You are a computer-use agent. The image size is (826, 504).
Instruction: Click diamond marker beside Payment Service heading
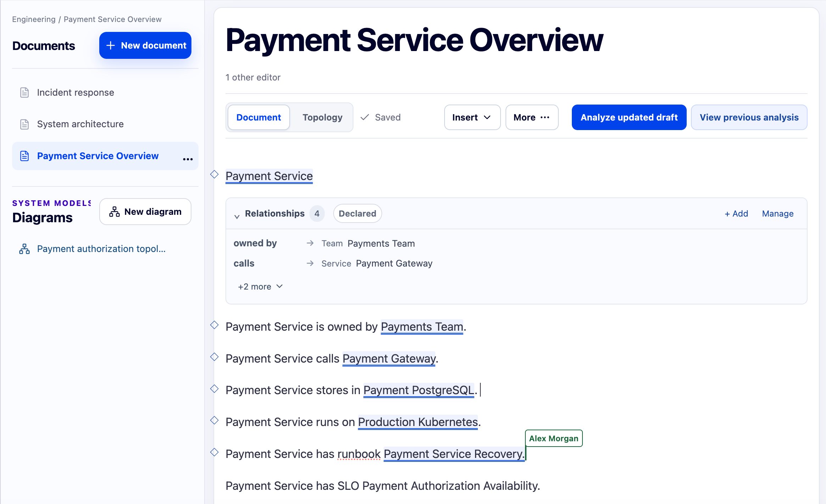click(214, 174)
